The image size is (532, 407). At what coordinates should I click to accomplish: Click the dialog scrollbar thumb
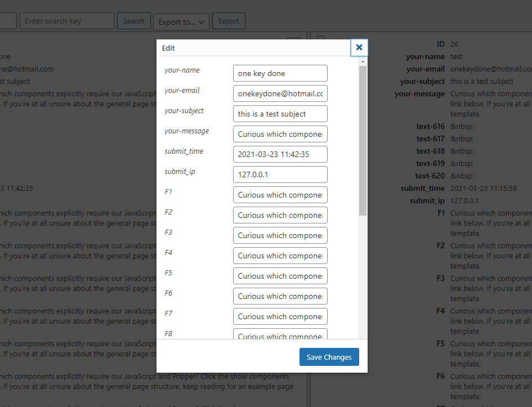363,141
